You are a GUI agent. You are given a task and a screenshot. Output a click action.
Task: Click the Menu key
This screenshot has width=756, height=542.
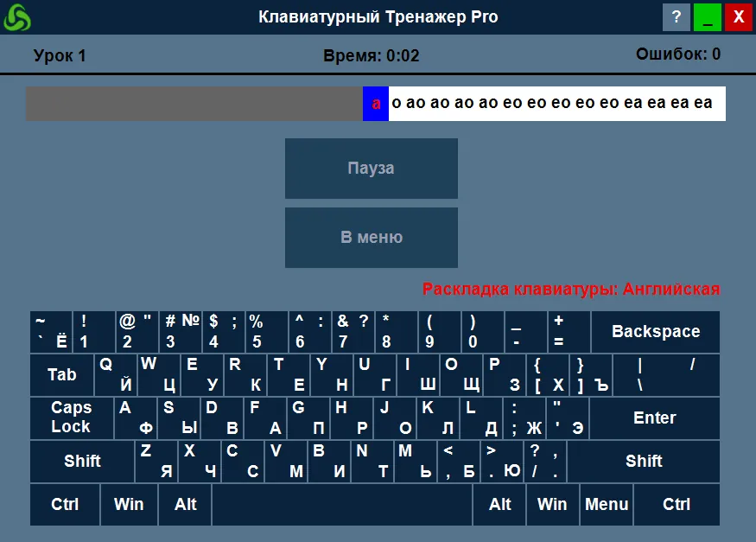607,504
